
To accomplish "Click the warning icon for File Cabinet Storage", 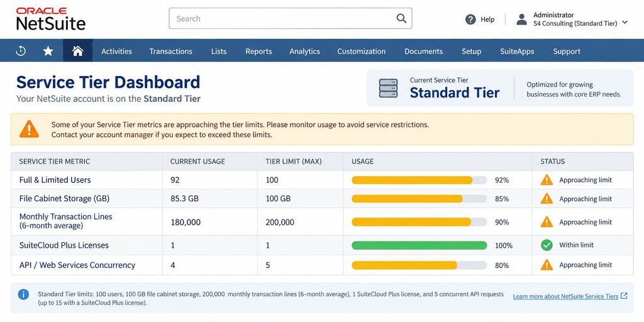I will coord(547,199).
